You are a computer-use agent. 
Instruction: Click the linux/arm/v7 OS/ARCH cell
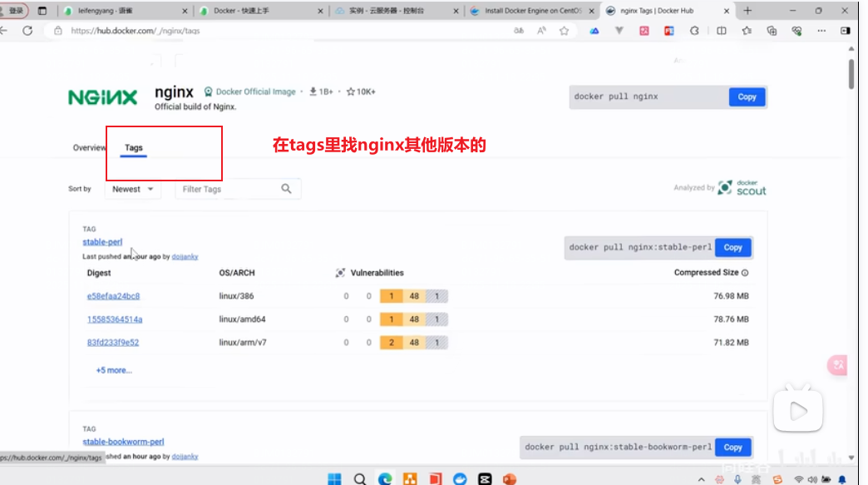243,343
